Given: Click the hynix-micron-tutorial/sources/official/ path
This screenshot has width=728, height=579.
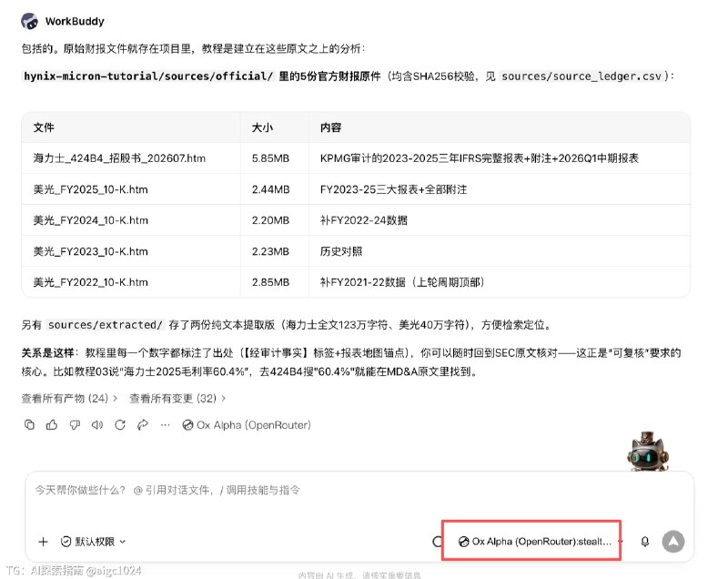Looking at the screenshot, I should [x=148, y=76].
